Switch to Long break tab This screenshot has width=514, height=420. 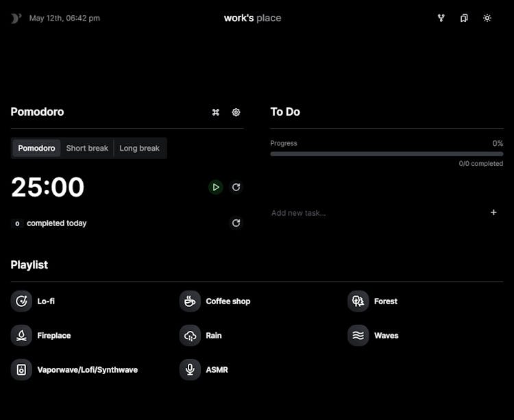coord(139,148)
